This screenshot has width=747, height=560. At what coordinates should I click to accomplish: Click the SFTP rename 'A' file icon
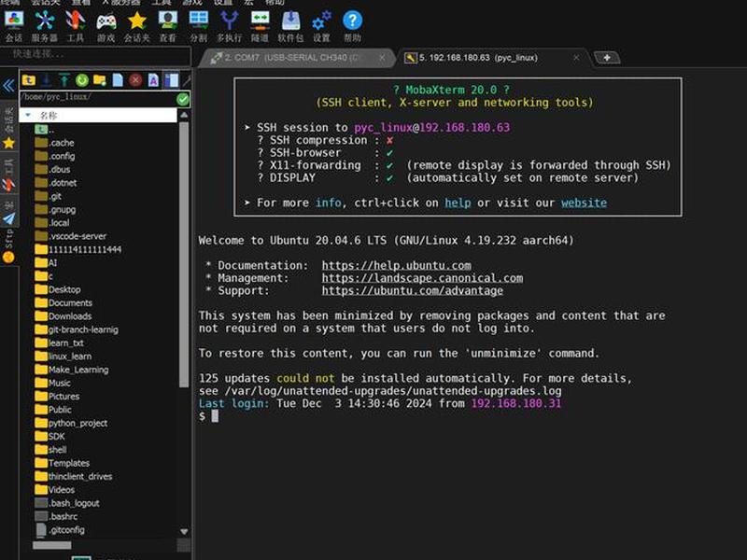click(153, 80)
